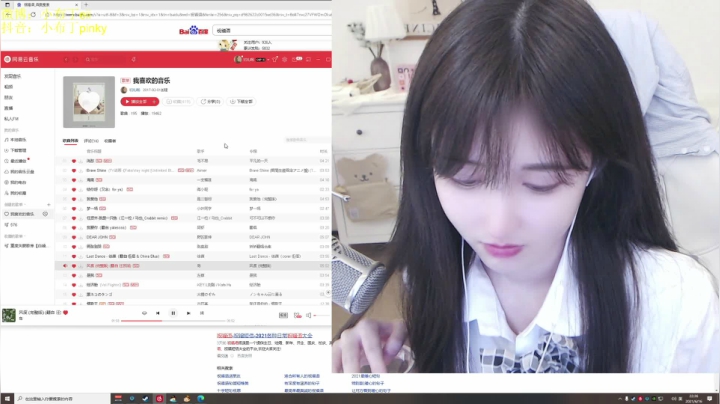Image resolution: width=720 pixels, height=404 pixels.
Task: Unlike the DEAR JOHN song heart
Action: coord(73,237)
